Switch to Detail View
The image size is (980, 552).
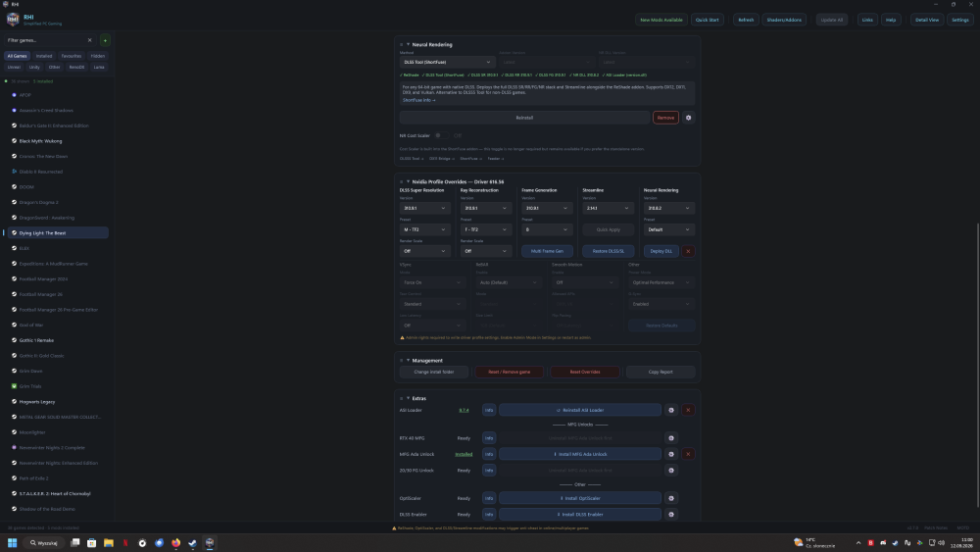(926, 20)
